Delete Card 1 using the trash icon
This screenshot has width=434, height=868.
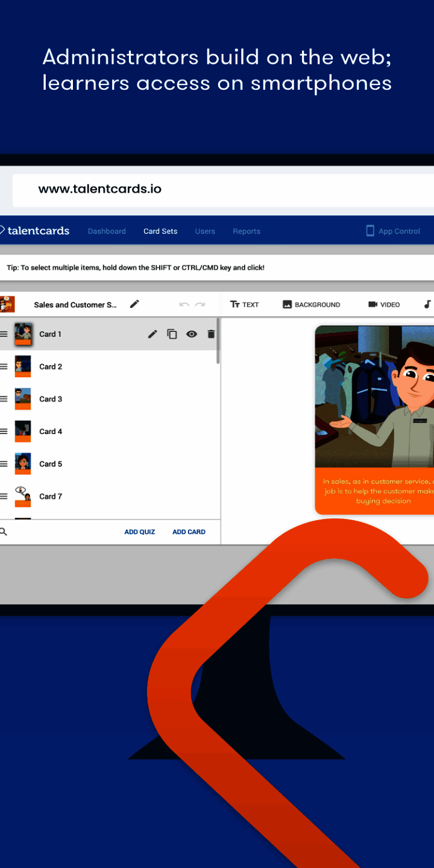[210, 334]
